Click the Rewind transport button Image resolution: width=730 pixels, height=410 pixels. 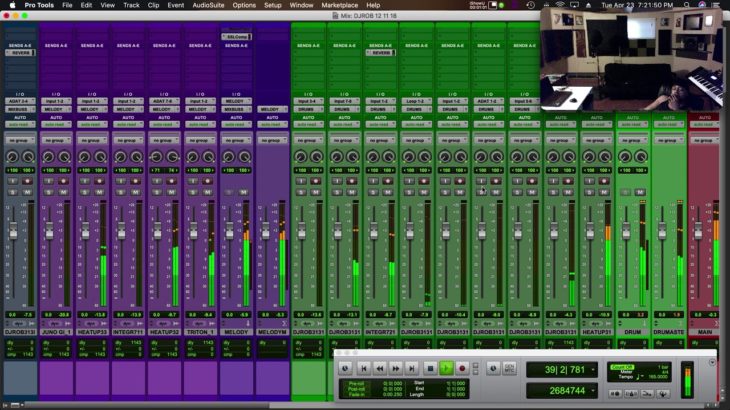point(379,368)
